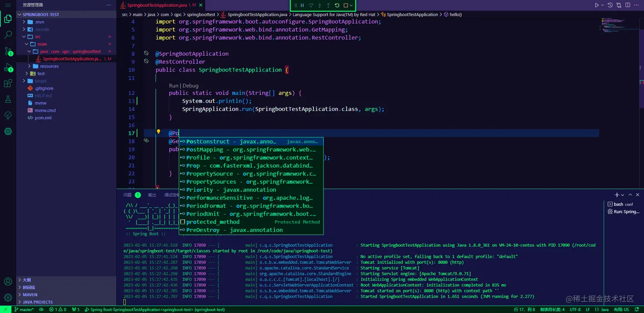Click the lightbulb quick fix icon
The image size is (644, 313).
158,132
